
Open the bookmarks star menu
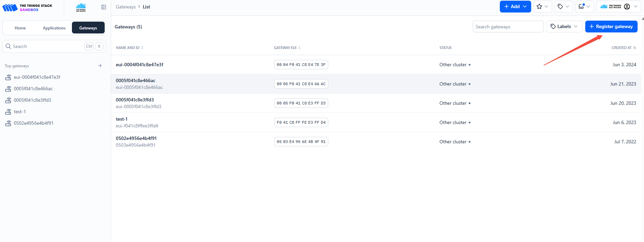[542, 7]
